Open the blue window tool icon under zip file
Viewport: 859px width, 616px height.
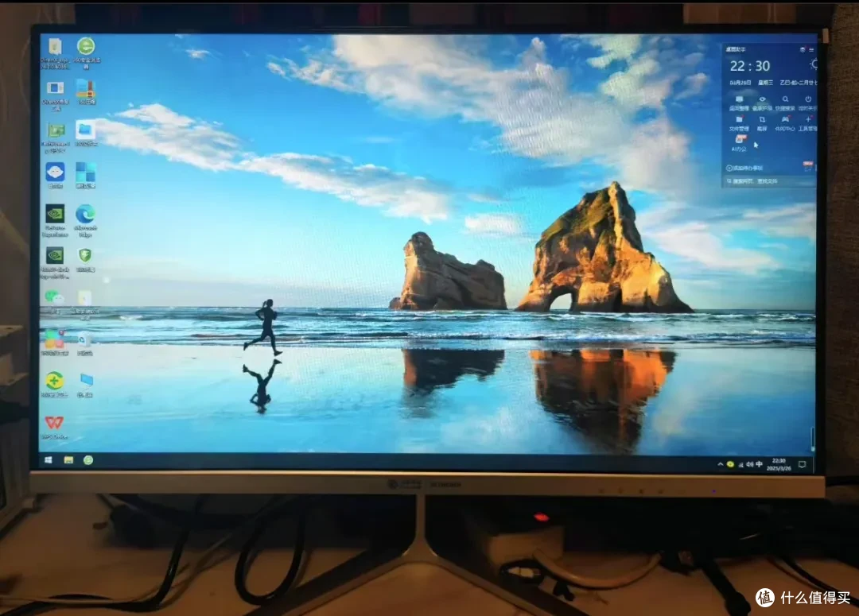tap(56, 95)
